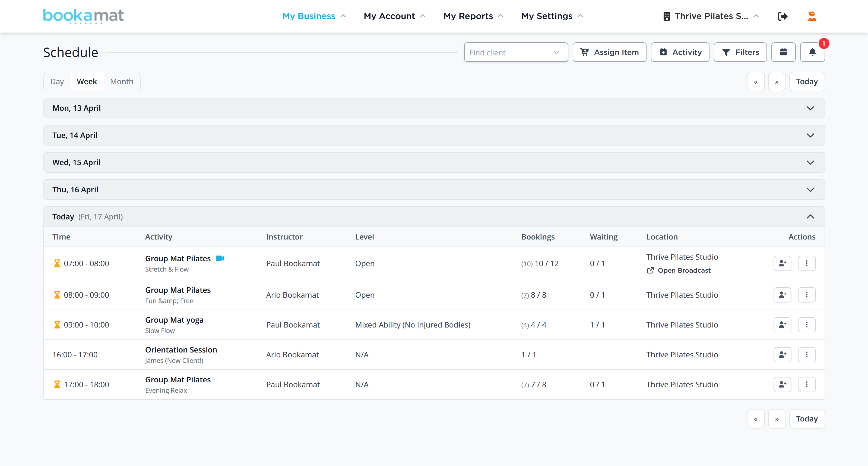Click the '(10) 10 / 12' bookings value

click(540, 263)
